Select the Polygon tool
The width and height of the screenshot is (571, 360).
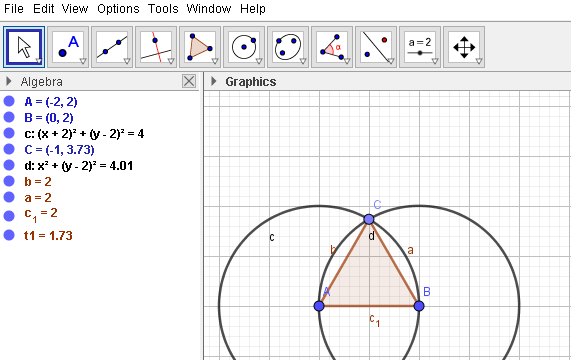click(x=200, y=47)
